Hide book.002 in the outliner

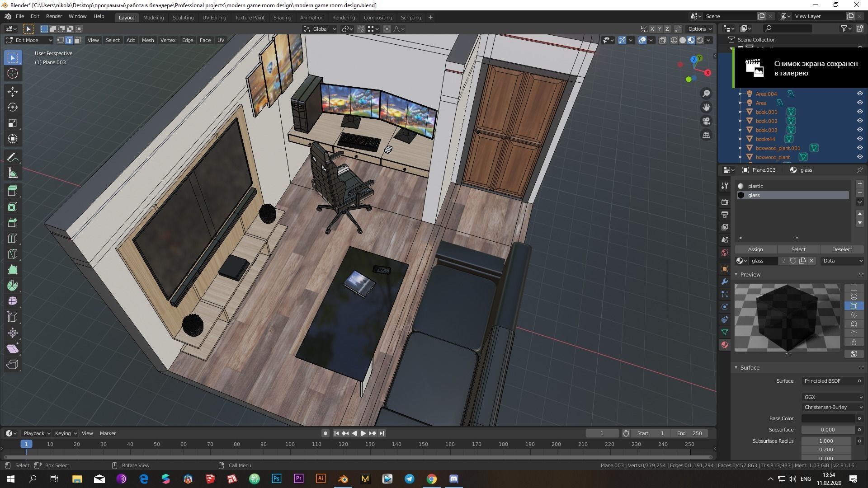859,121
